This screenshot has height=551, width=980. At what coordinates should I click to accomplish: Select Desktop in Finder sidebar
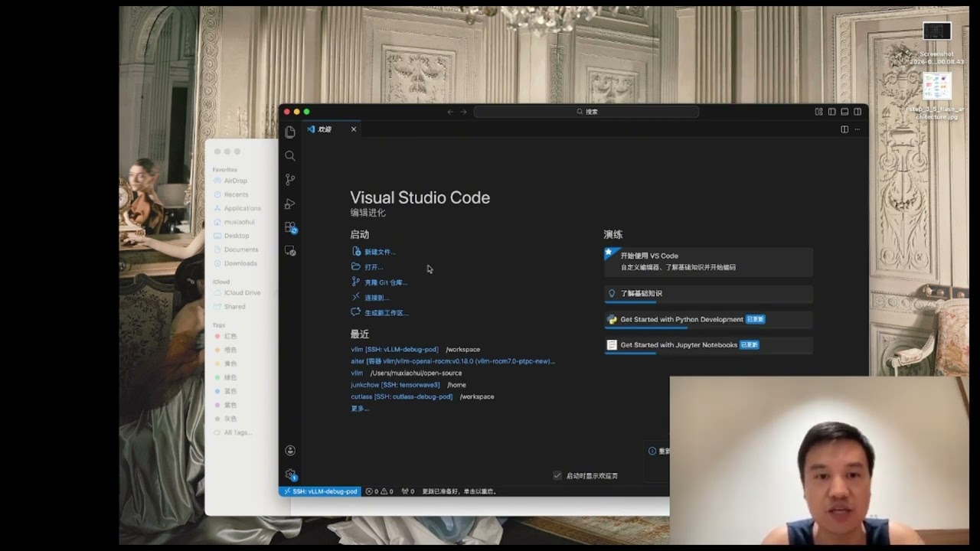click(x=237, y=236)
